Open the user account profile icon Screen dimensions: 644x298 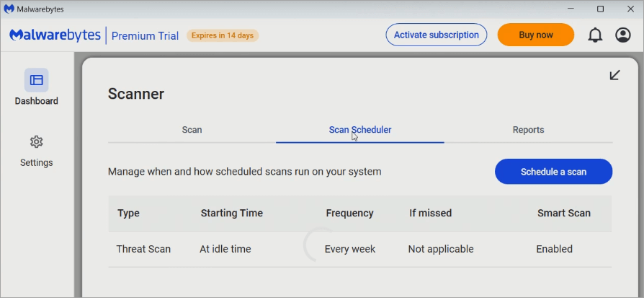623,35
